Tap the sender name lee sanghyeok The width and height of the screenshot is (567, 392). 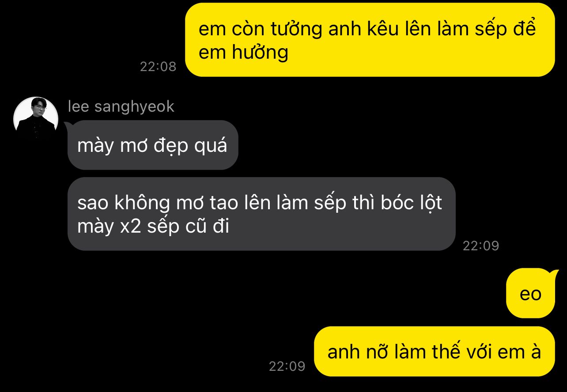pos(121,106)
